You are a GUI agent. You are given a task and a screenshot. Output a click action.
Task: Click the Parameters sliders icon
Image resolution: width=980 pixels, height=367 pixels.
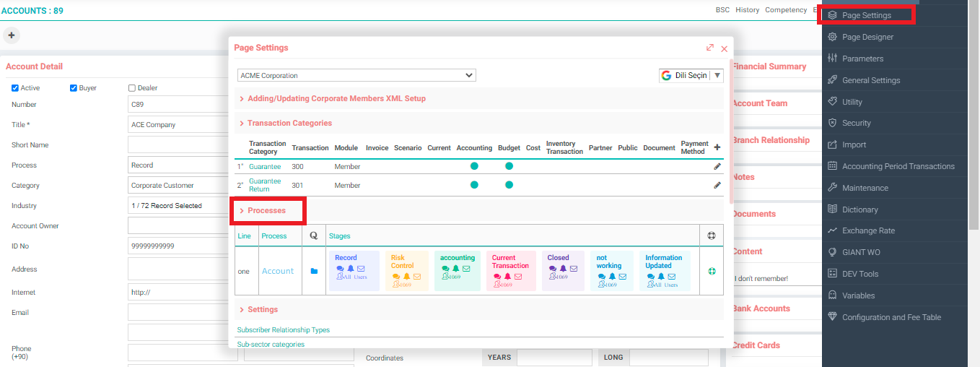832,59
